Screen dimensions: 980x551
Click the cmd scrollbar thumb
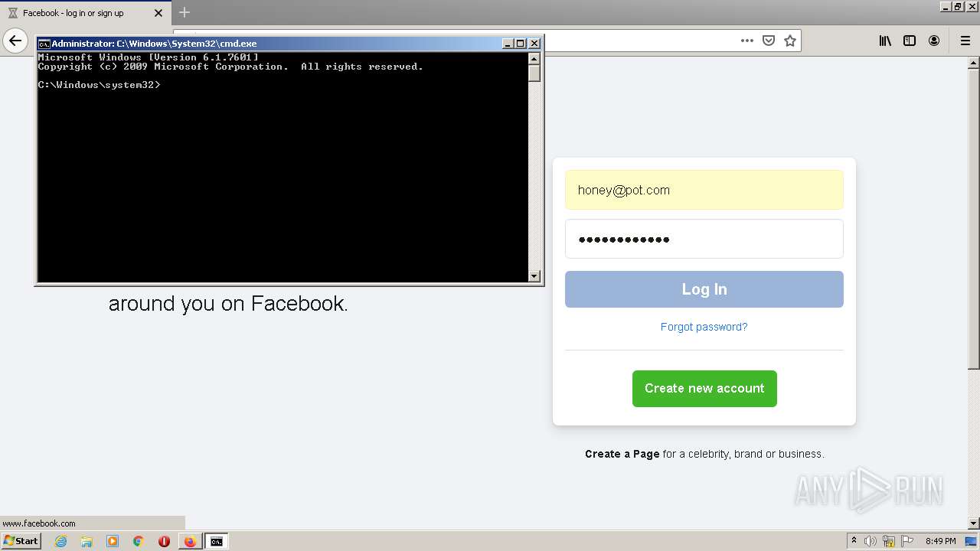[534, 73]
